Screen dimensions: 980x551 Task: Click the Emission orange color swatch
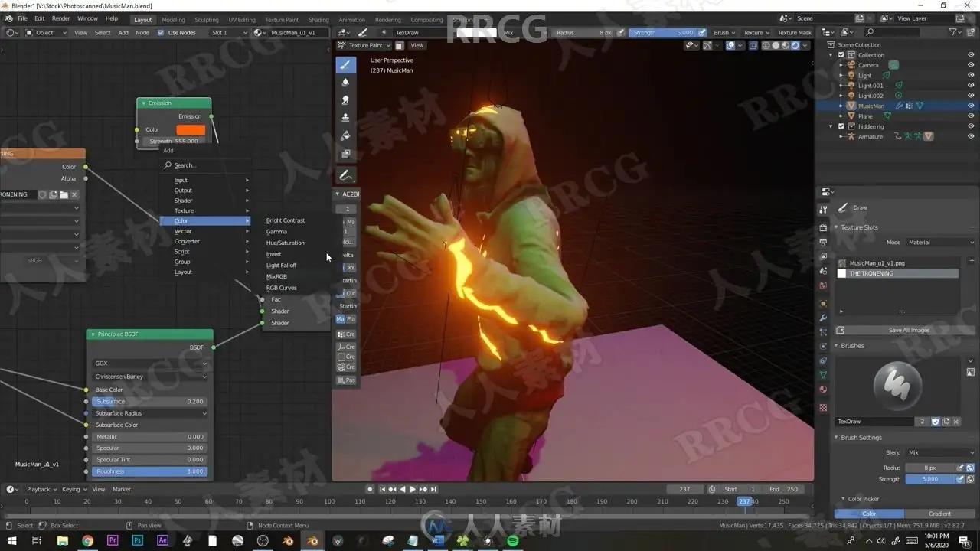[191, 129]
